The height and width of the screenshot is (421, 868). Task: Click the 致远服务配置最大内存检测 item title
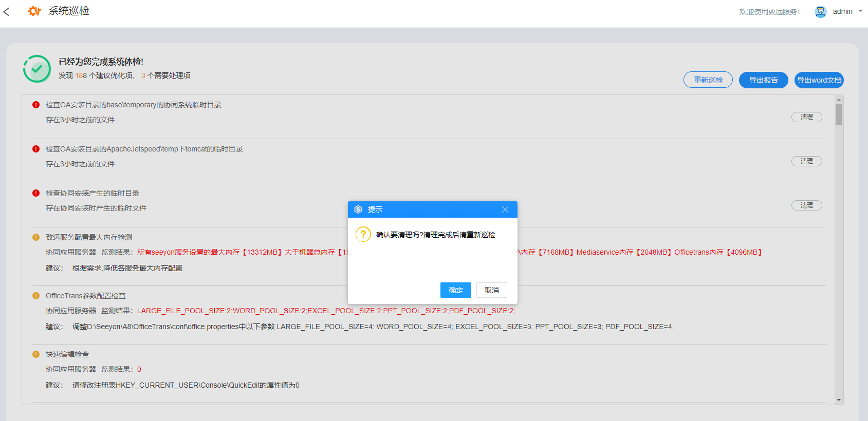89,237
